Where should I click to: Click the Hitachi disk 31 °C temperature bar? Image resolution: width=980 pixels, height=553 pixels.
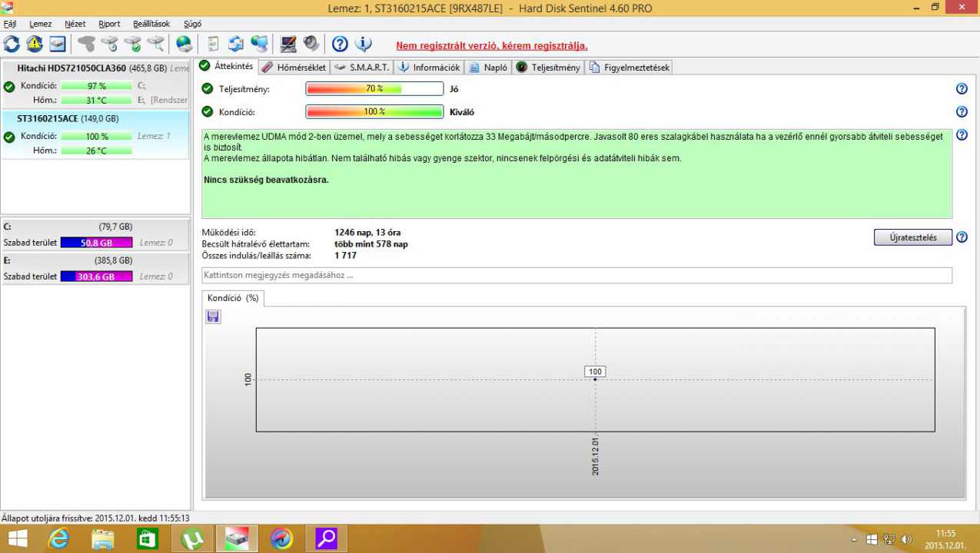[96, 100]
